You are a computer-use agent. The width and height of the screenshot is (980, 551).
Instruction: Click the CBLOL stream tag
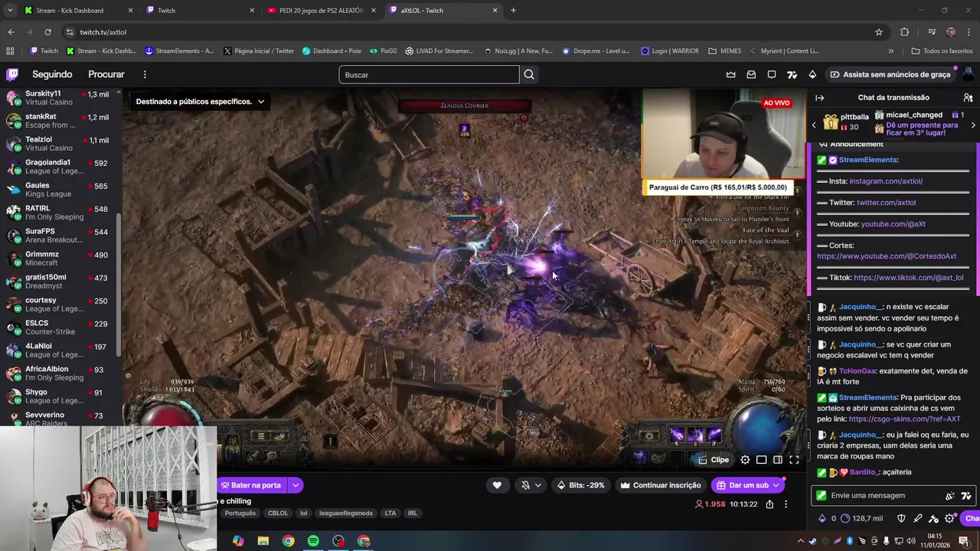pos(278,514)
